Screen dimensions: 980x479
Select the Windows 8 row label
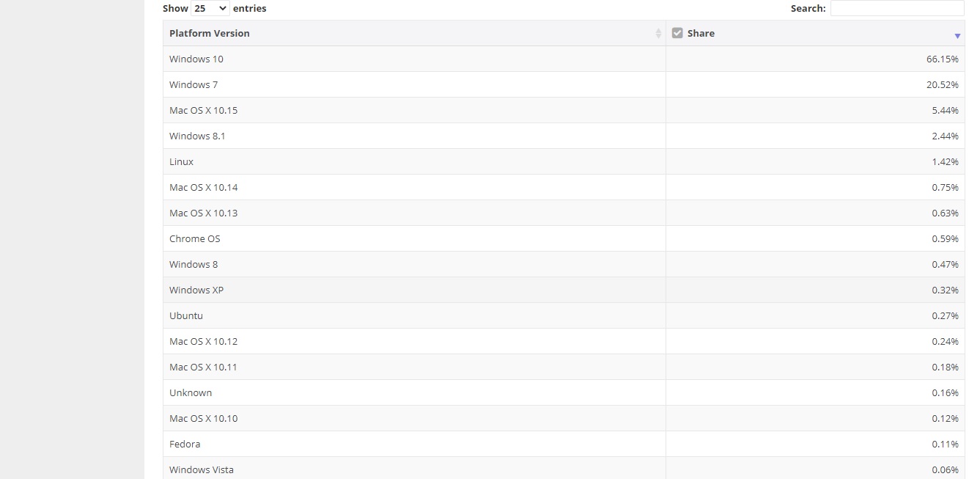click(194, 264)
